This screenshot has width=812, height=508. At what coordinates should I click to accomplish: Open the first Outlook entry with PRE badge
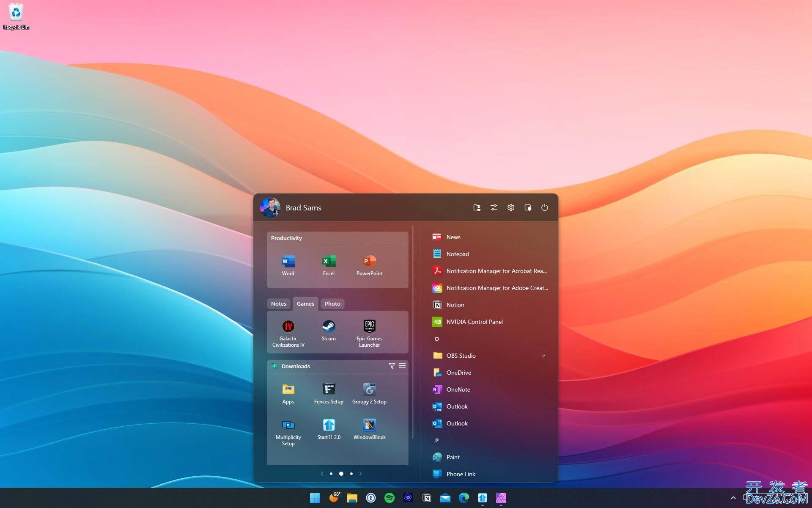pos(489,406)
